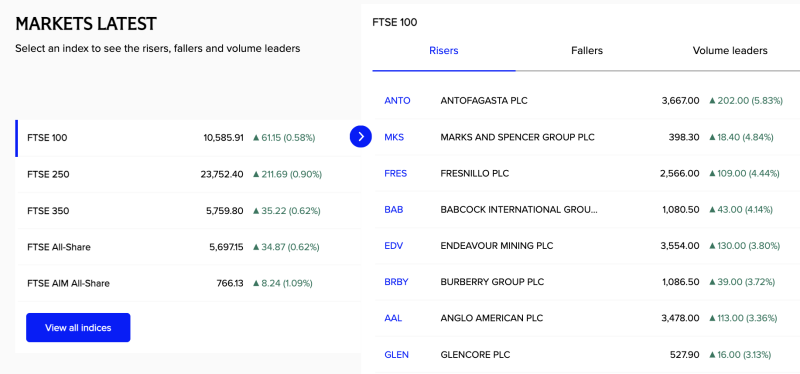Click the FTSE 250 change 211.69 (0.90%)
The height and width of the screenshot is (374, 800).
[x=287, y=174]
